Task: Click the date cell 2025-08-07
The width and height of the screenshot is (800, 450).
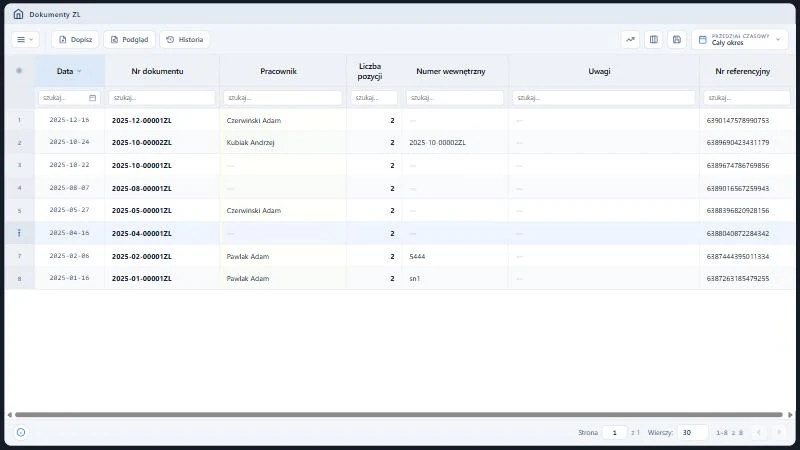Action: coord(69,188)
